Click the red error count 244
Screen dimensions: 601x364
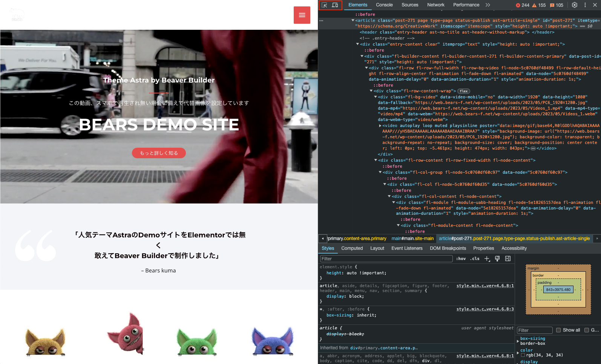[x=523, y=5]
